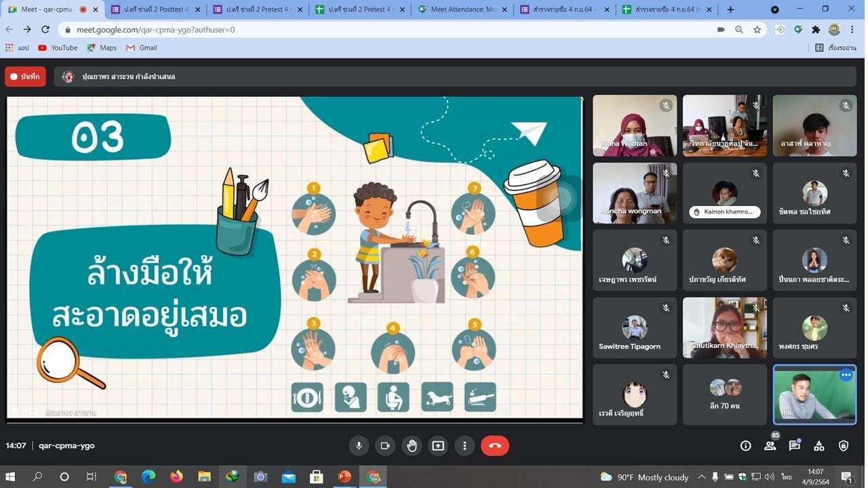868x488 pixels.
Task: Open the chat messages panel
Action: click(794, 445)
